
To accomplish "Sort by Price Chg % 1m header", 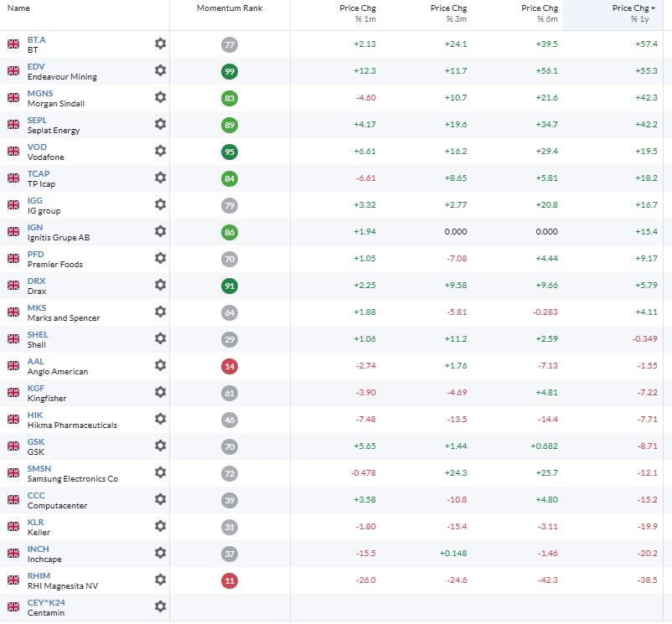I will 358,13.
